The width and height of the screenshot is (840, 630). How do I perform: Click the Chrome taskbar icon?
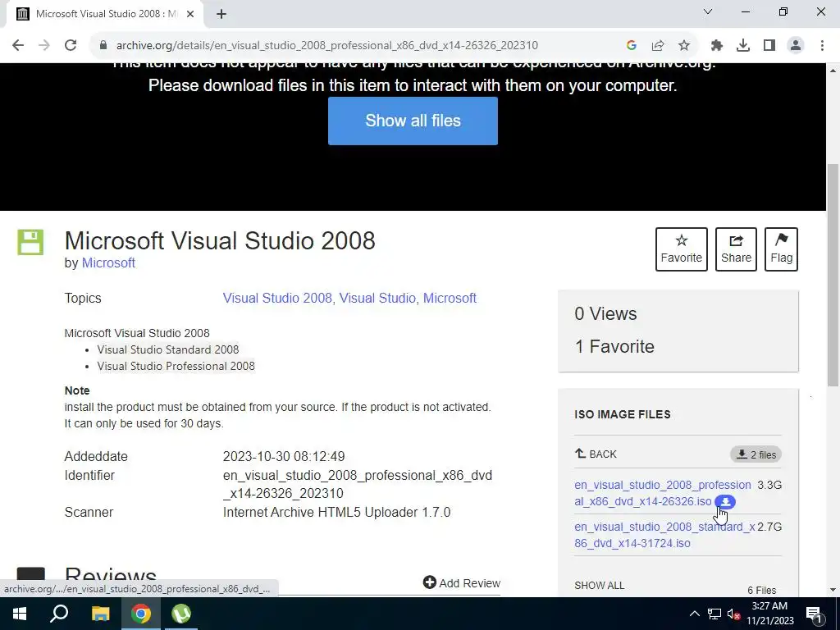click(141, 614)
